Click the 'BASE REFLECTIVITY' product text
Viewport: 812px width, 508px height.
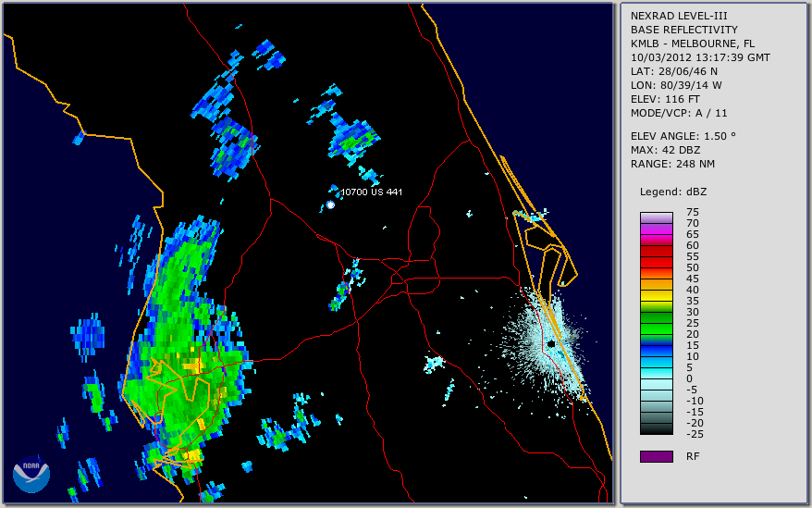(684, 30)
